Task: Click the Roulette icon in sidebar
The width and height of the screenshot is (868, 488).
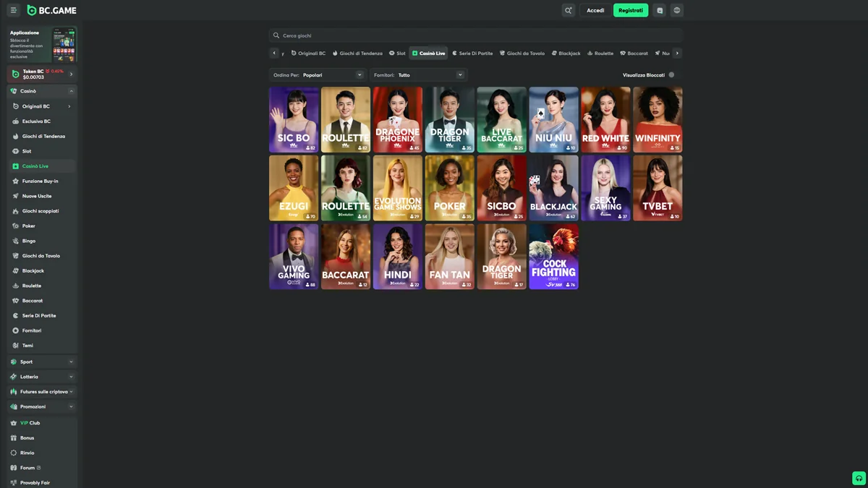Action: [16, 286]
